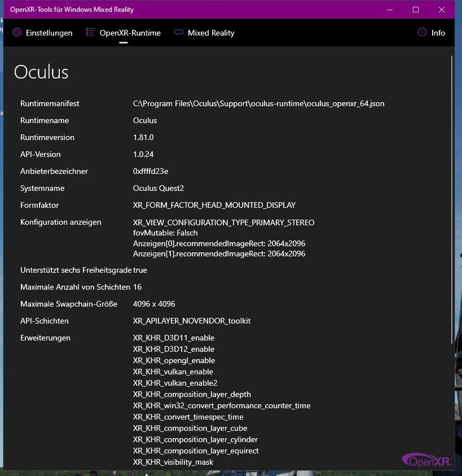Select the XR_KHR_vulkan_enable extension
The image size is (462, 476).
[x=173, y=372]
